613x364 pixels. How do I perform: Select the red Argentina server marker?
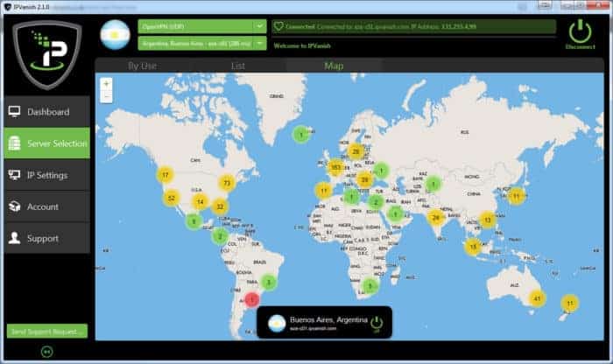[252, 299]
